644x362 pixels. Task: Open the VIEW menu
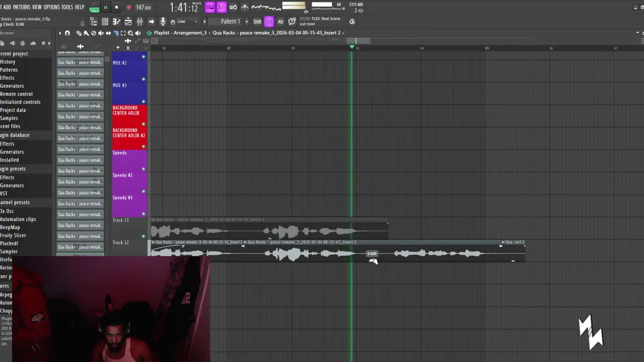click(x=37, y=7)
